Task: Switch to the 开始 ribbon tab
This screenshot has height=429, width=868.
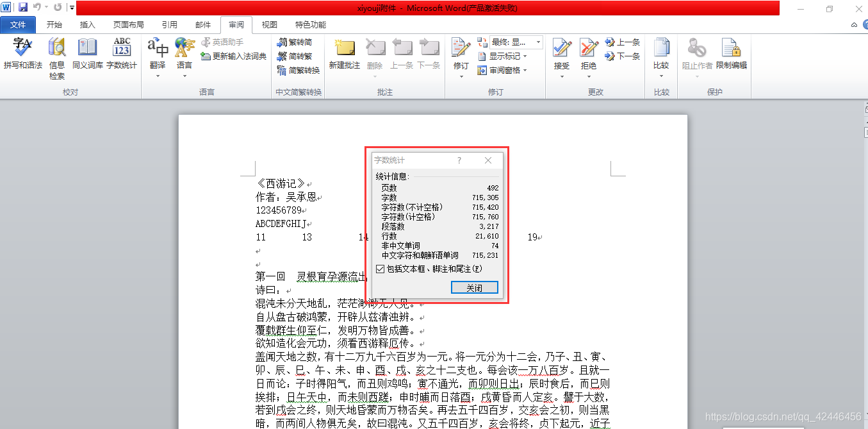Action: point(54,24)
